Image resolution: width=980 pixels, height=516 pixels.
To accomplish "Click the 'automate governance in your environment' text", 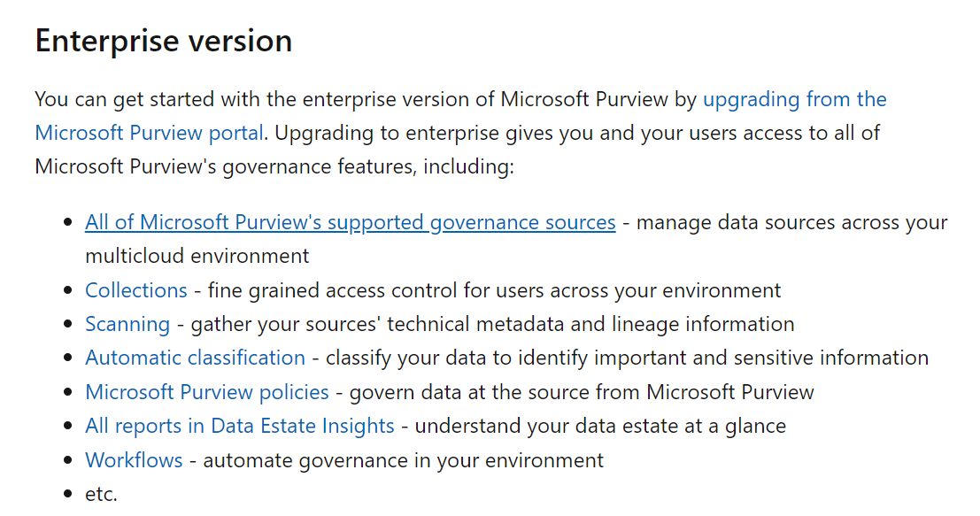I will tap(404, 460).
